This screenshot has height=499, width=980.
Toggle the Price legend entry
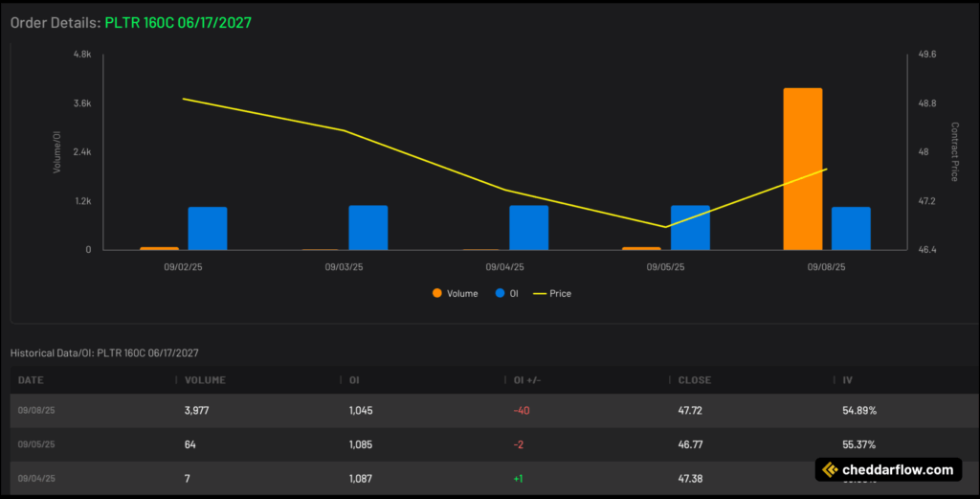click(x=552, y=293)
